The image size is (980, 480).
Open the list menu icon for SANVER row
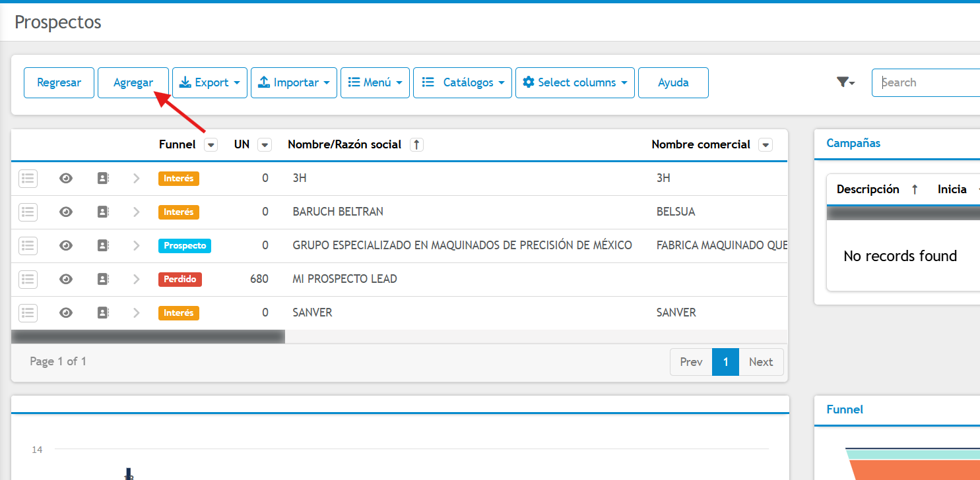(28, 313)
